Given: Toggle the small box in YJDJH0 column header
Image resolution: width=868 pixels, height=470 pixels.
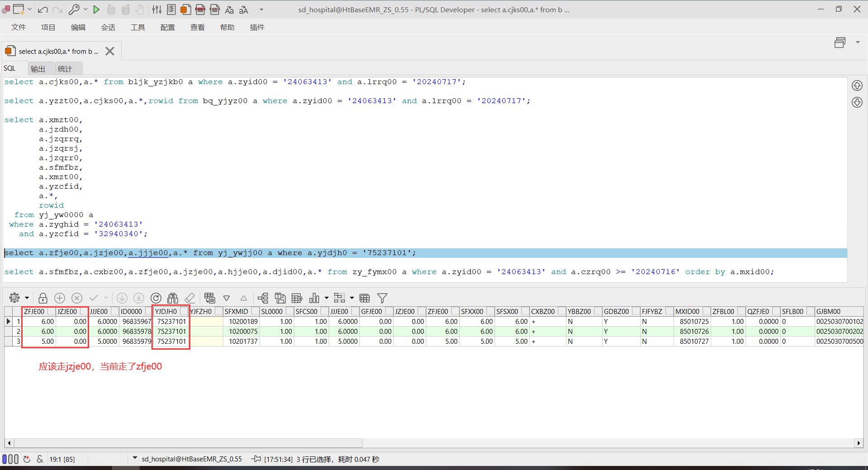Looking at the screenshot, I should click(184, 311).
